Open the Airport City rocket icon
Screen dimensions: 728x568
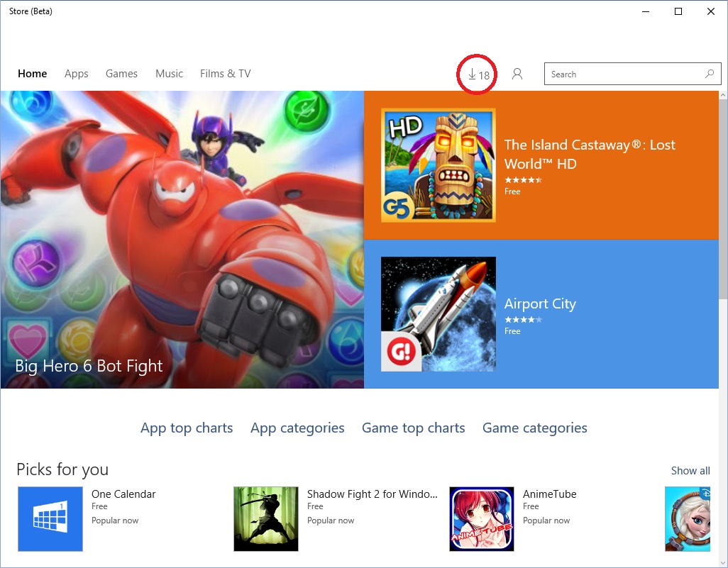pos(439,314)
